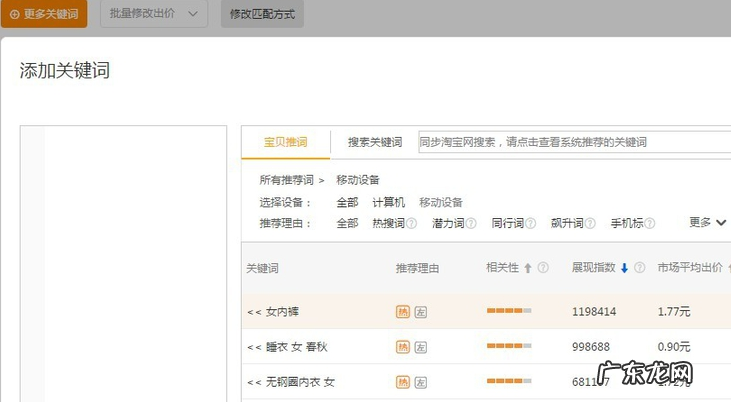Open help icon next to 同行词
This screenshot has height=402, width=731.
coord(531,223)
